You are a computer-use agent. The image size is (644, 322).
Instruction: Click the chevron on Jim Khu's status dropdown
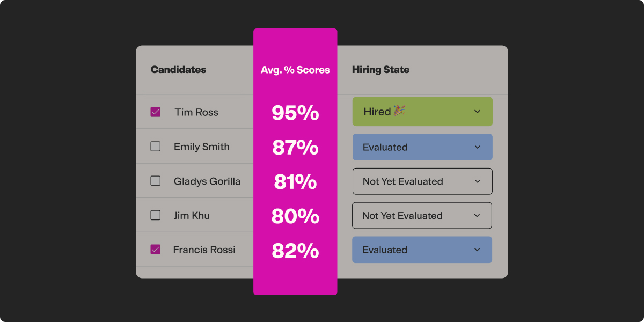pos(477,215)
